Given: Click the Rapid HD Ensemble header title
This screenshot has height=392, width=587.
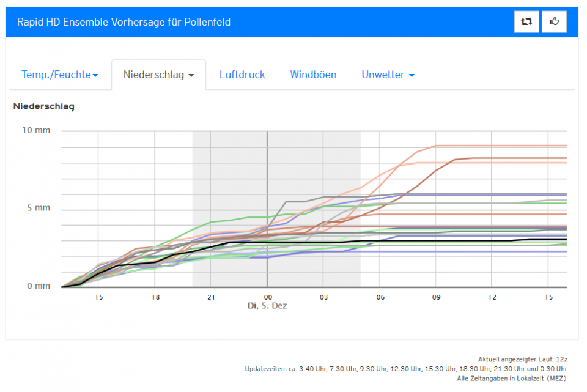Looking at the screenshot, I should pos(124,22).
